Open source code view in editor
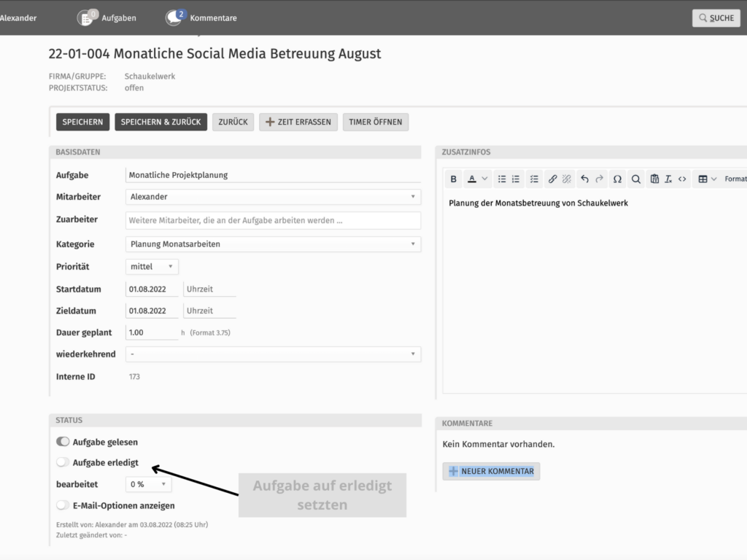The width and height of the screenshot is (747, 560). tap(682, 179)
